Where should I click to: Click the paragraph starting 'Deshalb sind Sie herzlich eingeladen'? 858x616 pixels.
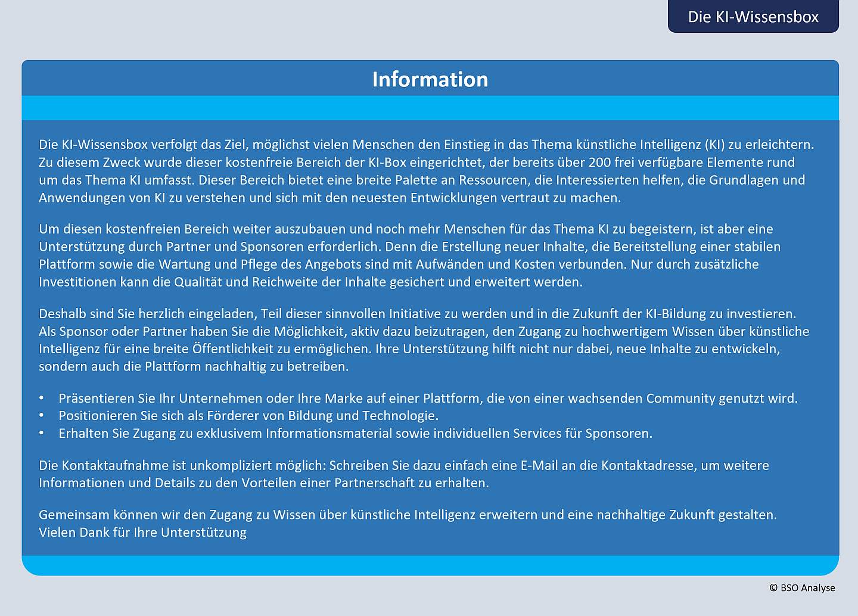coord(424,340)
